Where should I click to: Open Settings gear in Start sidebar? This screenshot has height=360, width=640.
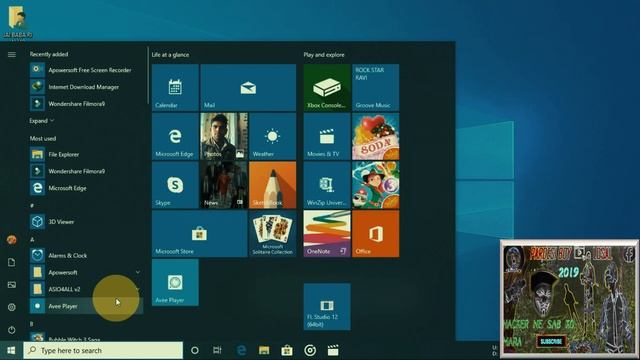pyautogui.click(x=11, y=307)
